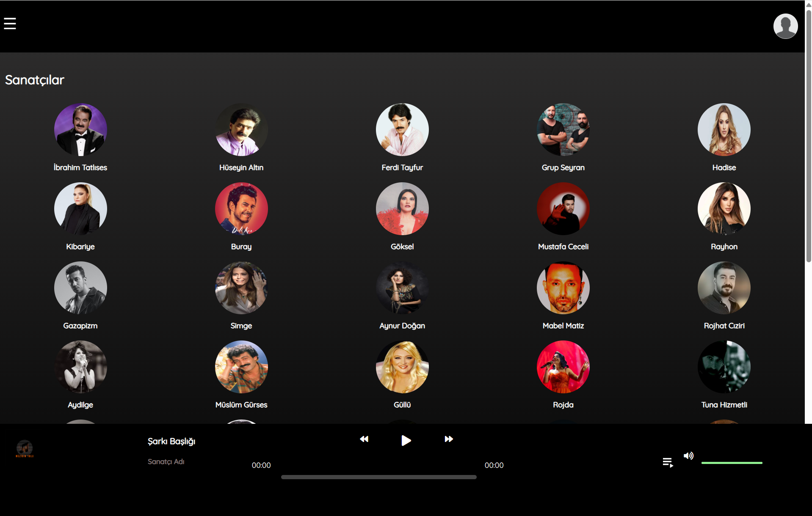The image size is (812, 516).
Task: Choose Grup Seyran artist thumbnail
Action: point(563,130)
